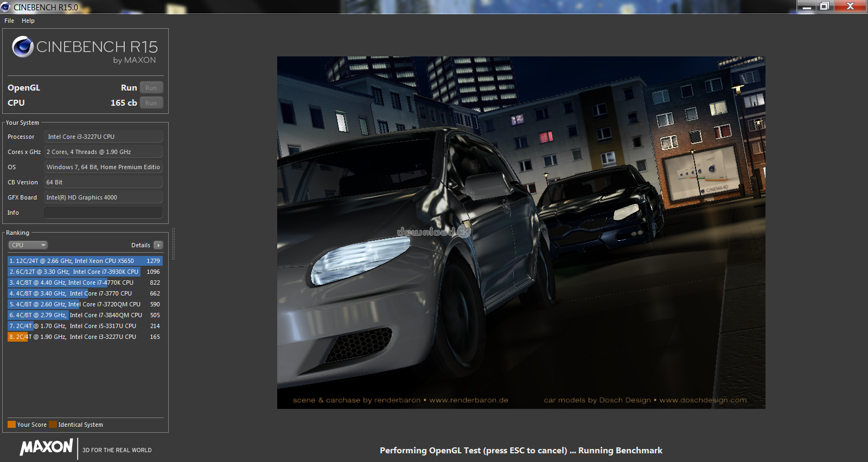This screenshot has width=868, height=462.
Task: Click the panel splitter grip handle
Action: [173, 244]
